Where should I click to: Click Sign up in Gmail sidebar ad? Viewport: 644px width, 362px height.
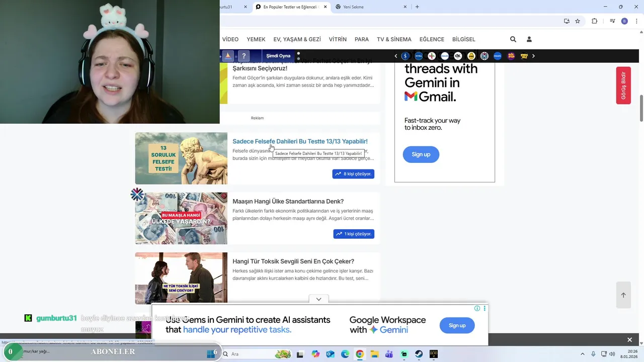click(421, 154)
